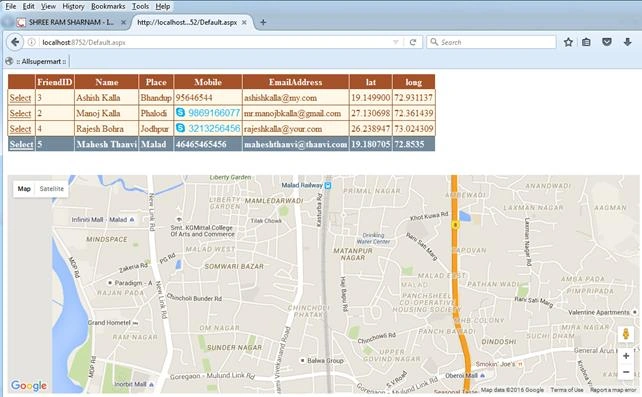Screen dimensions: 642x397
Task: Switch map to Map view
Action: tap(24, 189)
